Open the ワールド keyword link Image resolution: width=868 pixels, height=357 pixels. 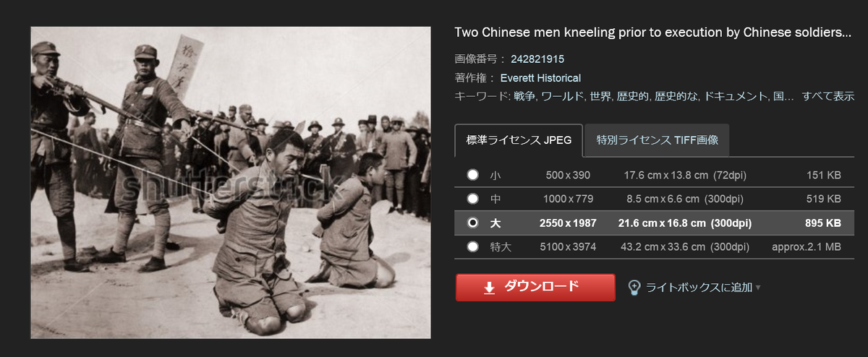[563, 96]
